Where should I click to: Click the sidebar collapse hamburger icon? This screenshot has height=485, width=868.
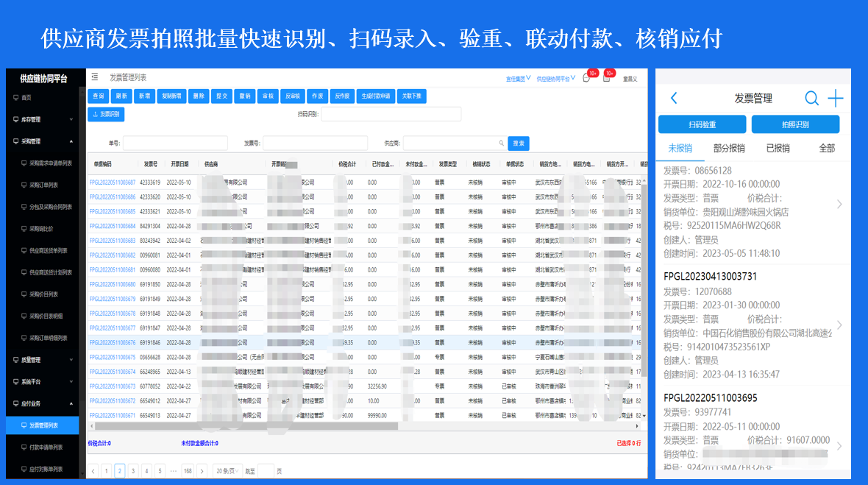(94, 77)
